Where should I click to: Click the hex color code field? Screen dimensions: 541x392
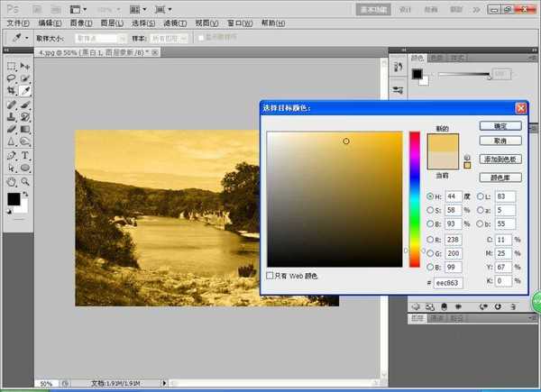[448, 283]
